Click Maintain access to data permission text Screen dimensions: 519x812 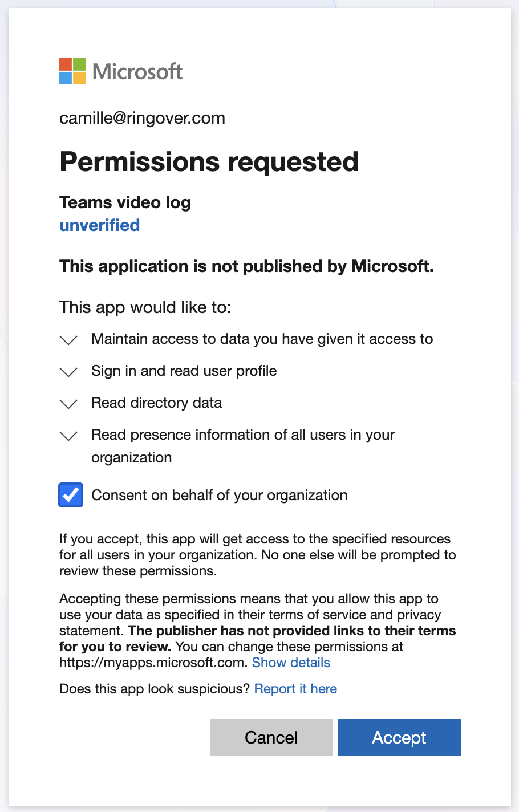(262, 339)
